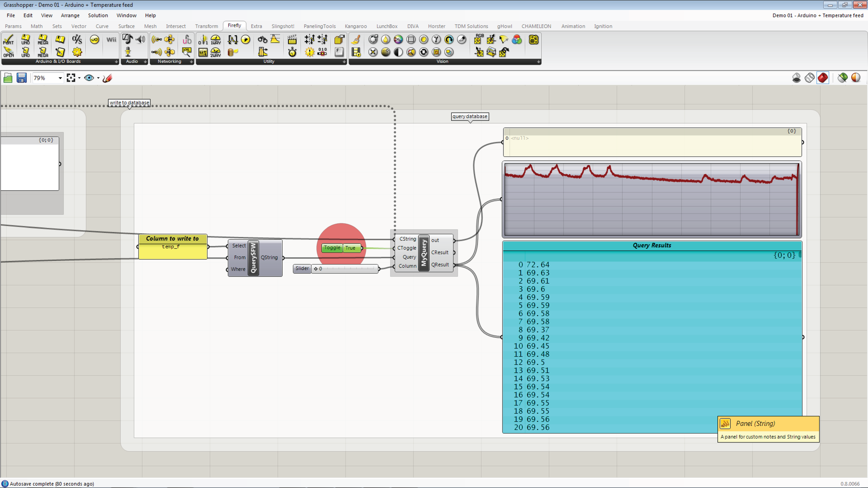The image size is (868, 488).
Task: Open the Solution menu
Action: pos(98,15)
